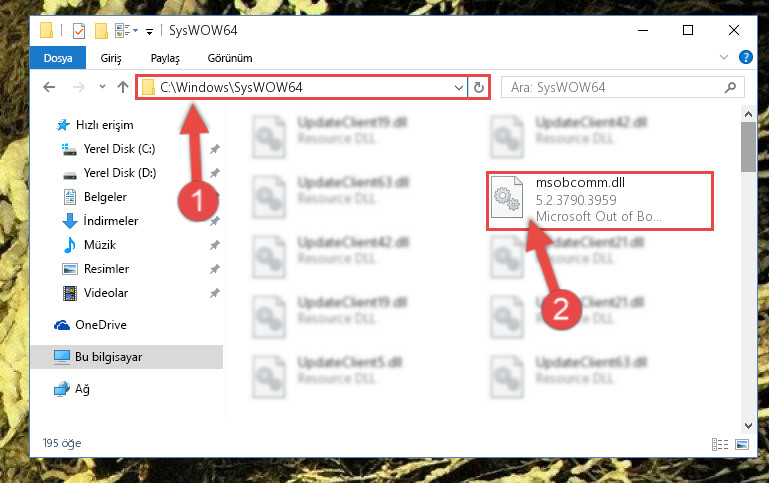This screenshot has height=483, width=769.
Task: Open the Görünüm ribbon tab
Action: click(230, 58)
